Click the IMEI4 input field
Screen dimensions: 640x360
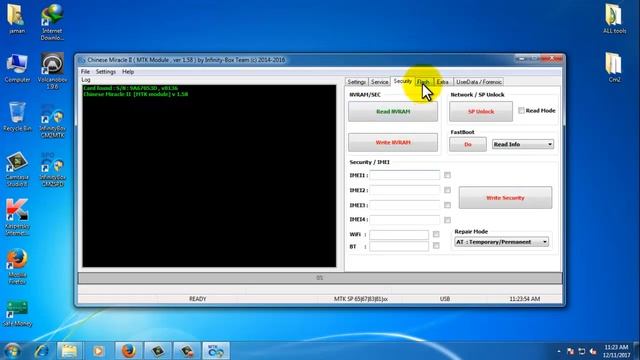pyautogui.click(x=404, y=220)
